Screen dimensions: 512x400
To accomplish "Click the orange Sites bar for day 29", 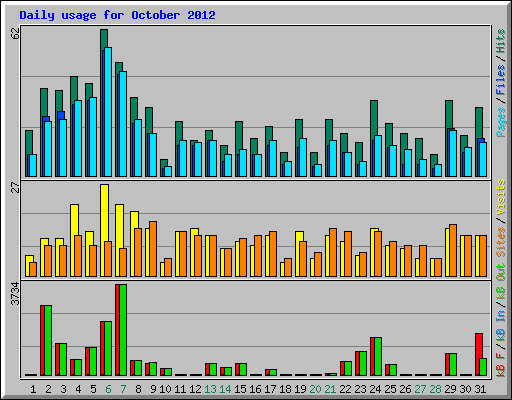I will 453,250.
